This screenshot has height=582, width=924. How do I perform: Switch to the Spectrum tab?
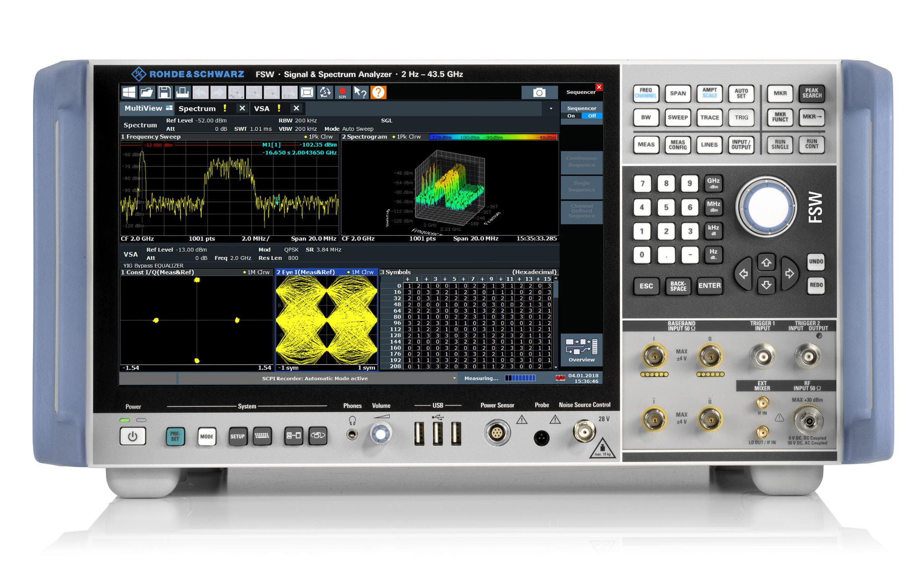coord(197,108)
